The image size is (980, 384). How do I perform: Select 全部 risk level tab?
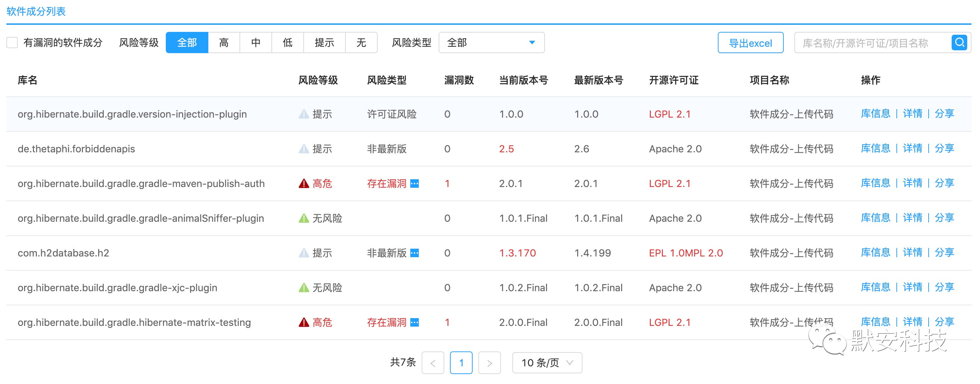[x=187, y=43]
